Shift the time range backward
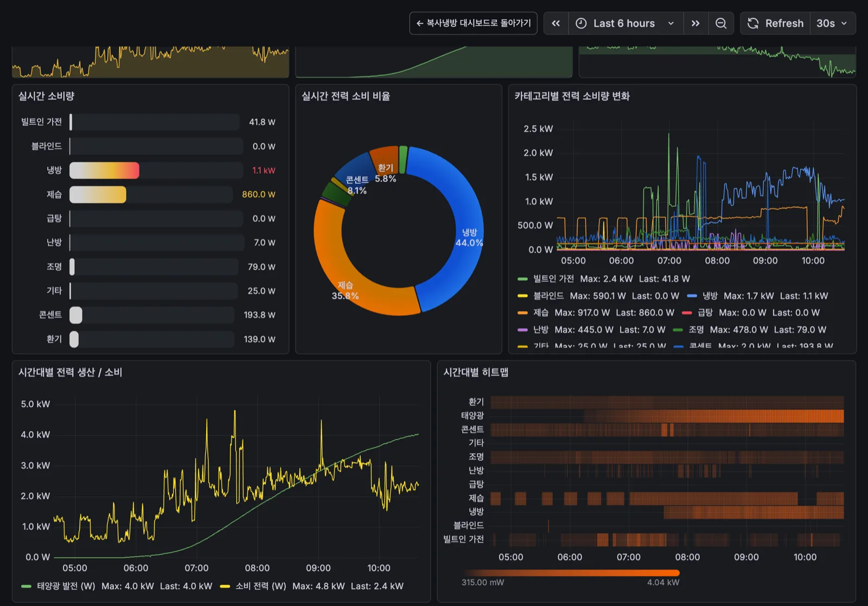868x606 pixels. pos(556,23)
